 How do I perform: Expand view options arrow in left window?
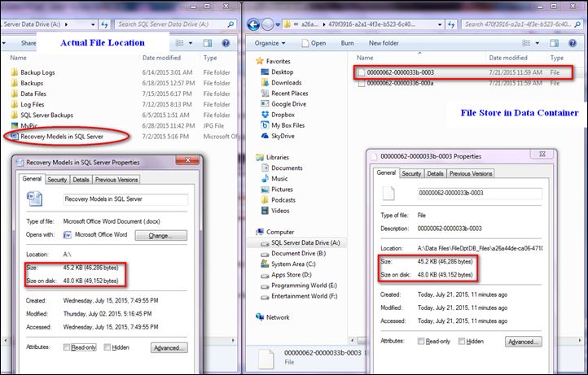click(191, 43)
